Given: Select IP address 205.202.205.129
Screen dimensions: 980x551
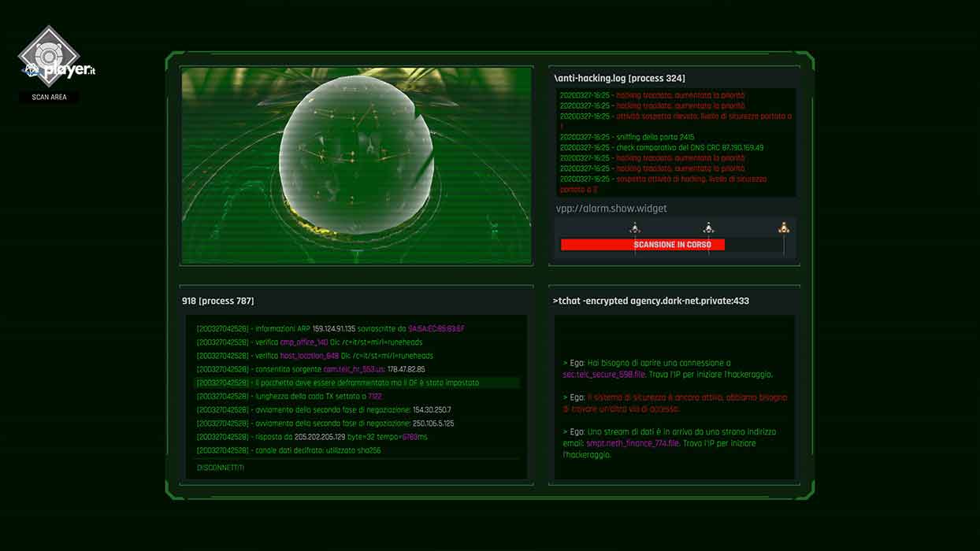Looking at the screenshot, I should (320, 437).
